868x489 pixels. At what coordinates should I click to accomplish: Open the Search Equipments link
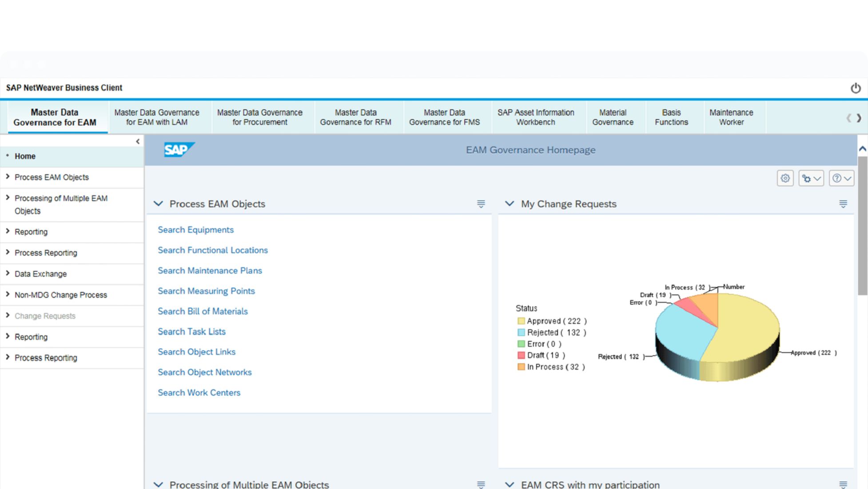(195, 230)
